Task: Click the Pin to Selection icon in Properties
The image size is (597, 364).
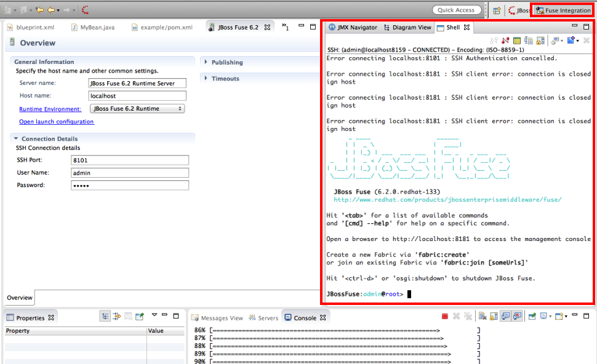Action: click(140, 316)
